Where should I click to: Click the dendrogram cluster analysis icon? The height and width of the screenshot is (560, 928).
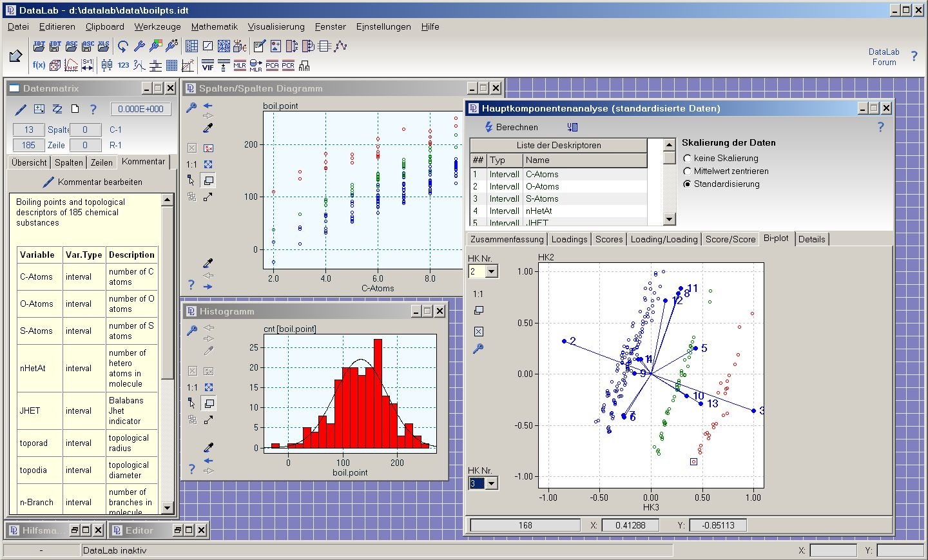[304, 65]
